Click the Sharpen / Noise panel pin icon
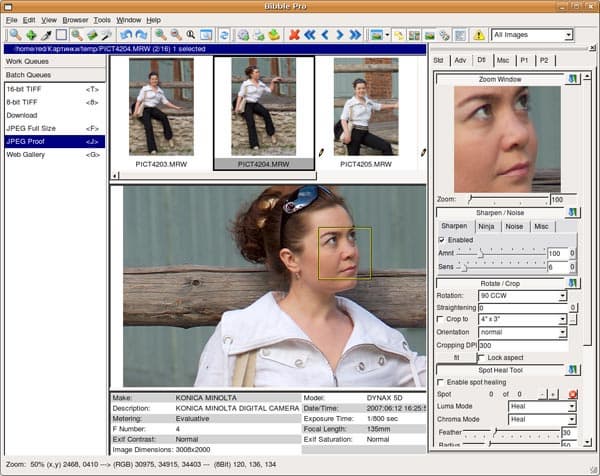Viewport: 600px width, 476px height. pos(572,212)
